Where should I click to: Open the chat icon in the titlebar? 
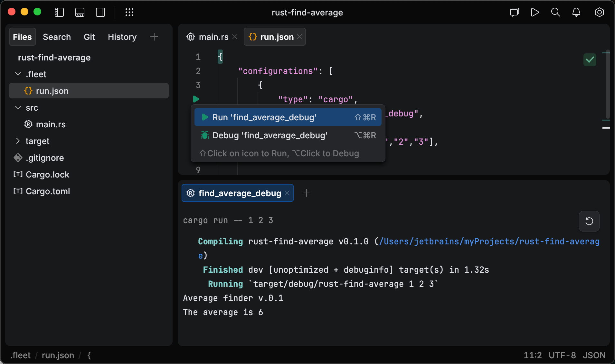pos(514,12)
